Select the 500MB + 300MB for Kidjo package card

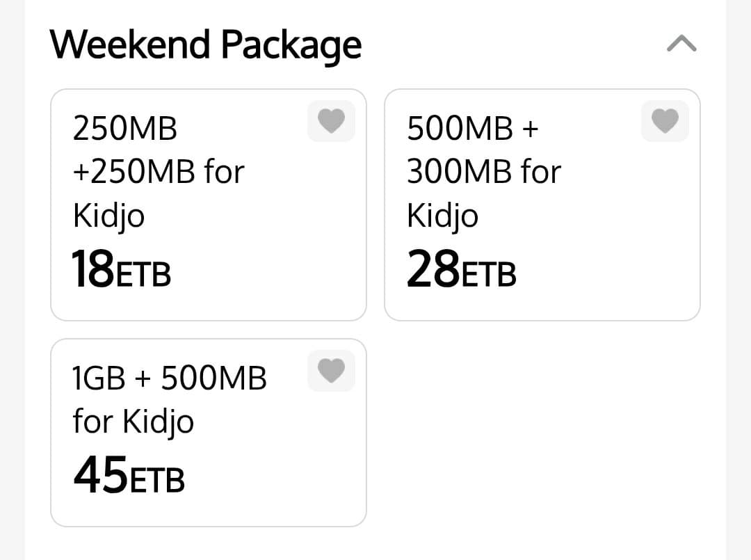coord(542,205)
